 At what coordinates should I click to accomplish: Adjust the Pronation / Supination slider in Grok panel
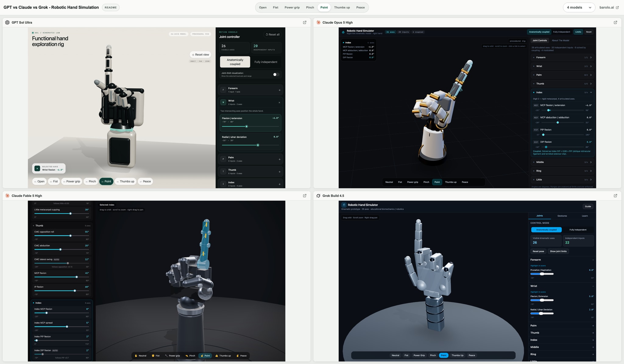click(542, 274)
